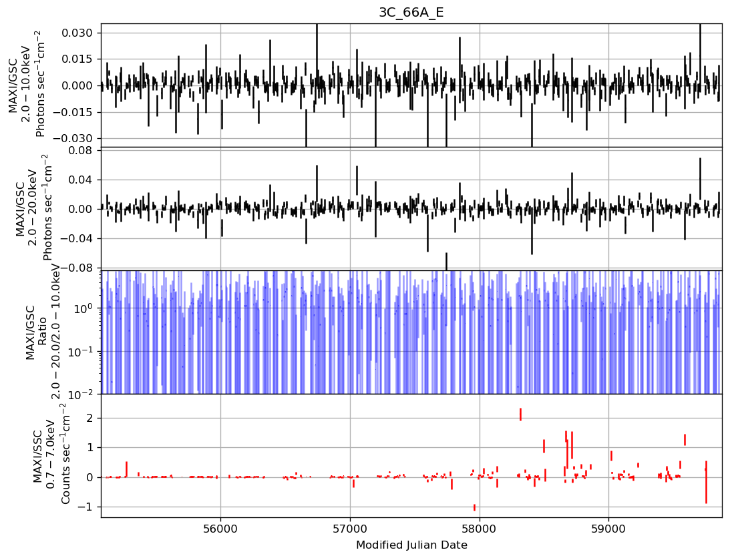
Task: Click the plot title 3C_66A_E
Action: 411,13
